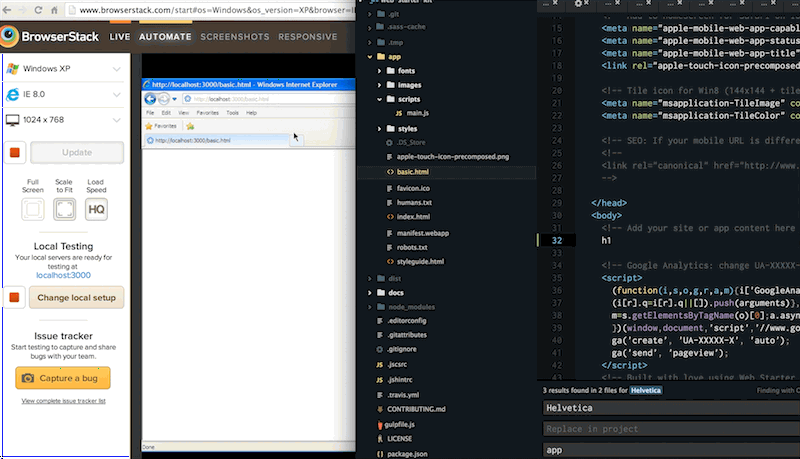The image size is (800, 459).
Task: Expand the images folder
Action: pos(379,85)
